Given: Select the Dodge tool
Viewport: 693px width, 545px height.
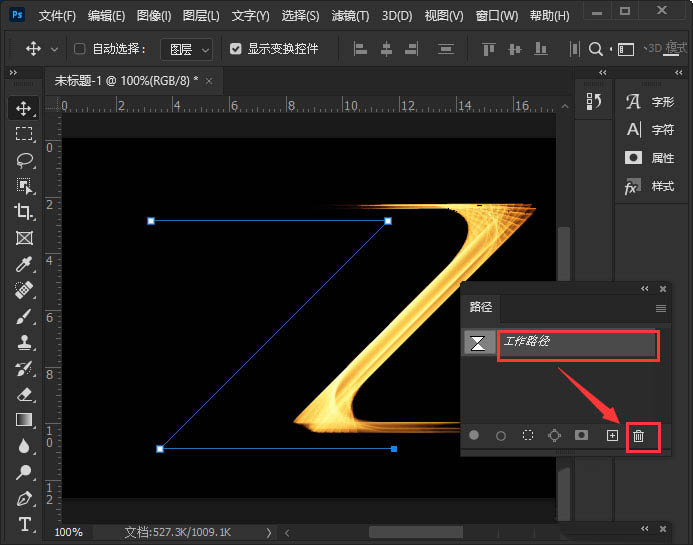Looking at the screenshot, I should pos(24,472).
